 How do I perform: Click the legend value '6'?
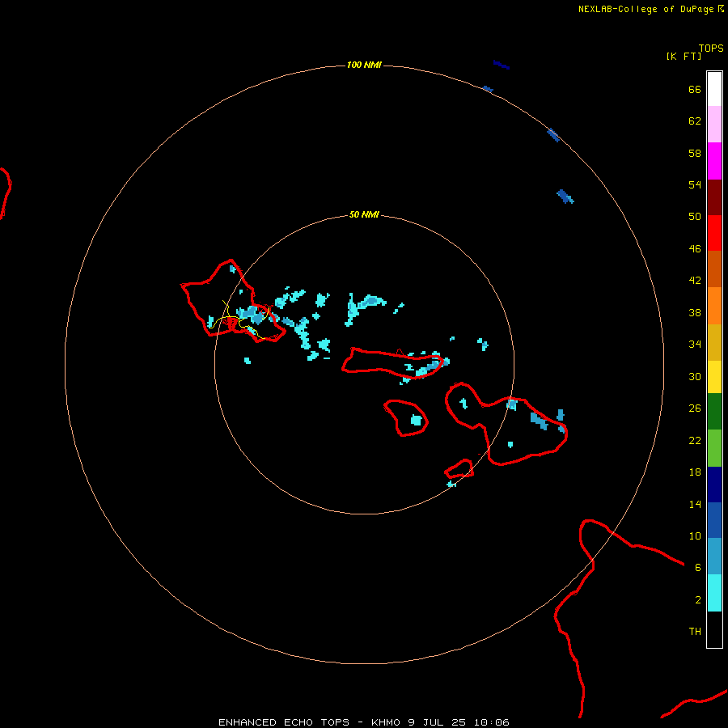(x=698, y=568)
